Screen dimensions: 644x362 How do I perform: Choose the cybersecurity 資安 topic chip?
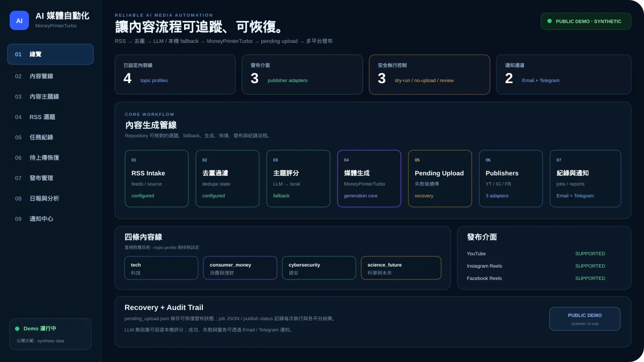pyautogui.click(x=319, y=268)
